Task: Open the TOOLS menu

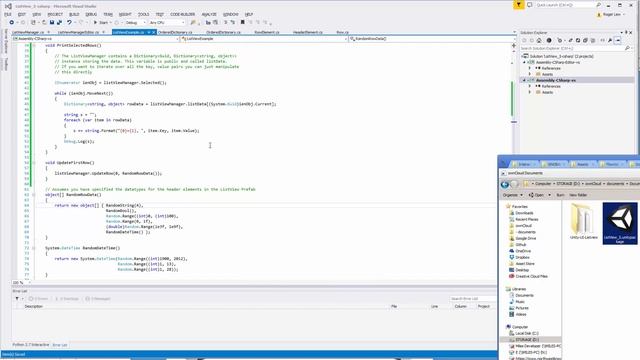Action: coord(143,14)
